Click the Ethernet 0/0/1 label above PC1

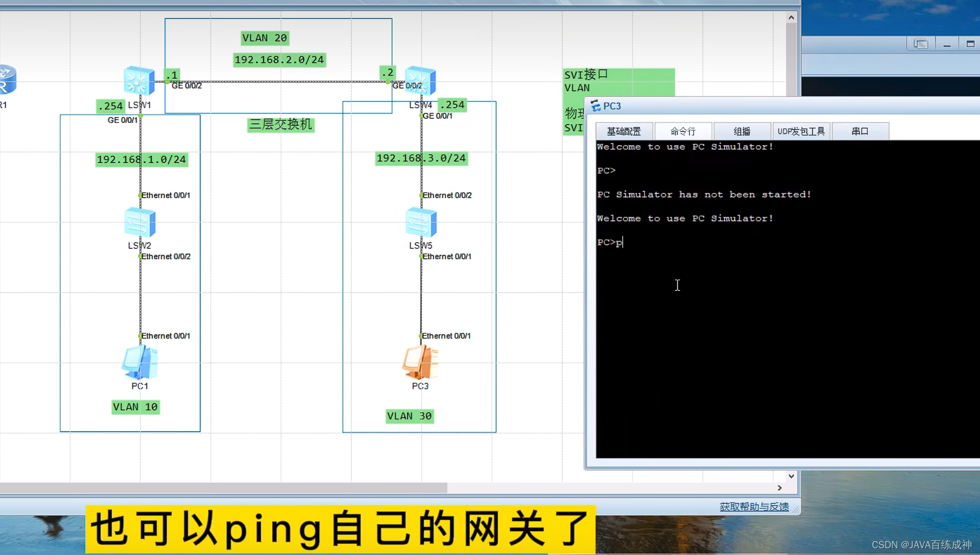[x=166, y=336]
